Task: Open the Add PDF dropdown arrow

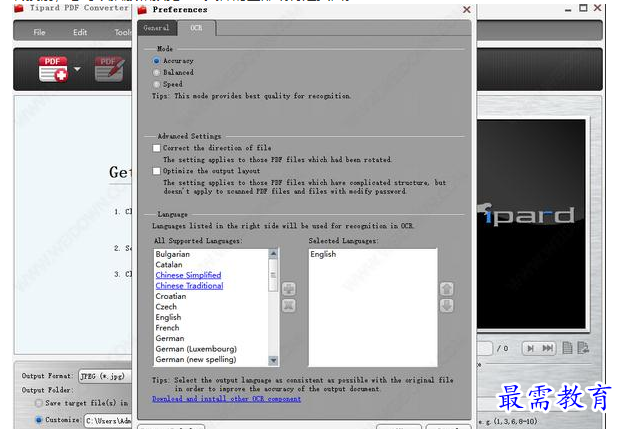Action: (x=77, y=69)
